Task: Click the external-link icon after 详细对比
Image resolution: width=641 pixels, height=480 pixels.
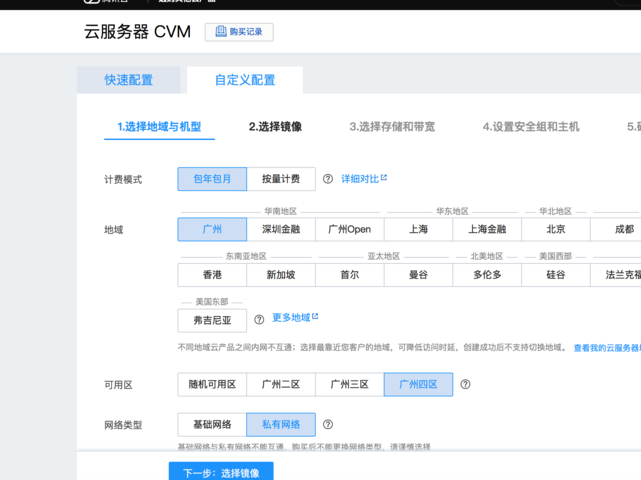Action: click(x=384, y=177)
